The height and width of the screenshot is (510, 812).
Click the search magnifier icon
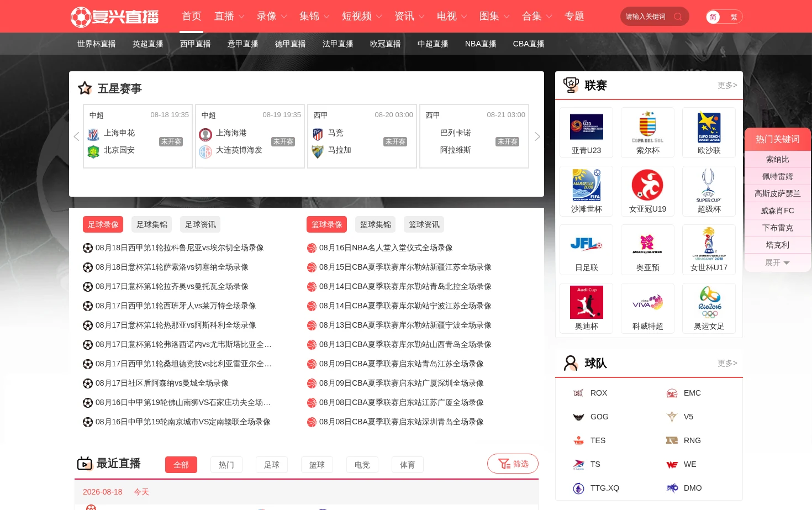pyautogui.click(x=678, y=17)
